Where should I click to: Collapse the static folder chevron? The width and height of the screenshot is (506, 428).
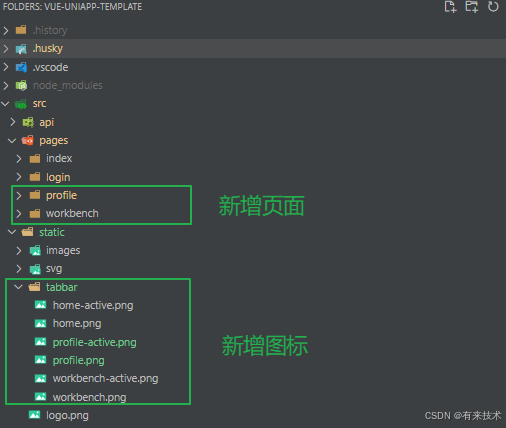tap(12, 232)
